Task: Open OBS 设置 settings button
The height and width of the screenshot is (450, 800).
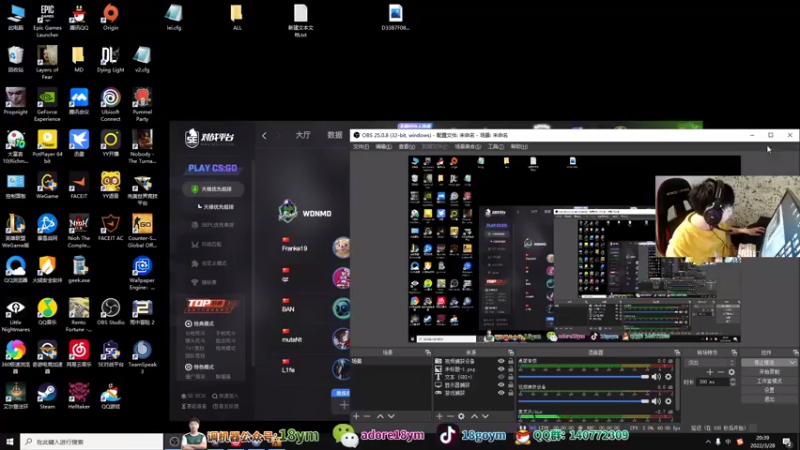Action: (x=769, y=390)
